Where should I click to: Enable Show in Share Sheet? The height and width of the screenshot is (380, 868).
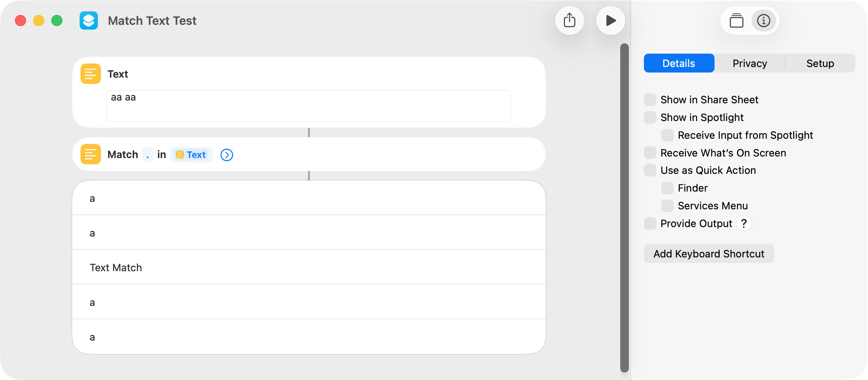point(650,100)
